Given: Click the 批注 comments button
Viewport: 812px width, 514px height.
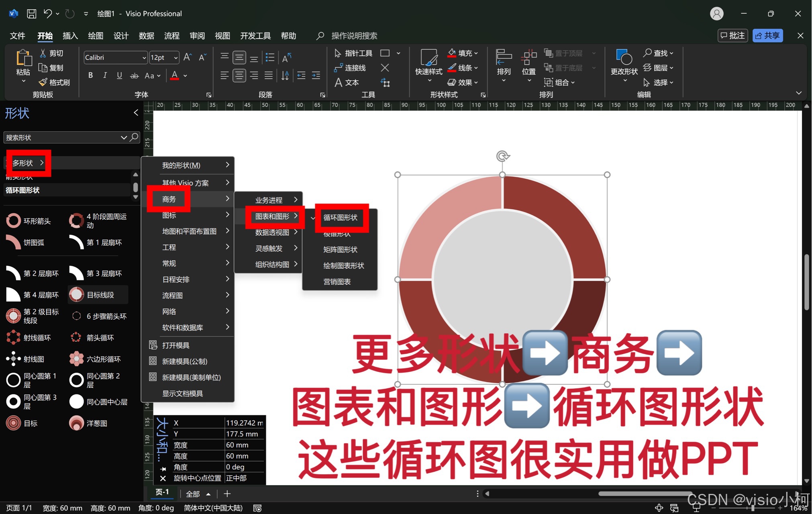Looking at the screenshot, I should click(x=732, y=36).
